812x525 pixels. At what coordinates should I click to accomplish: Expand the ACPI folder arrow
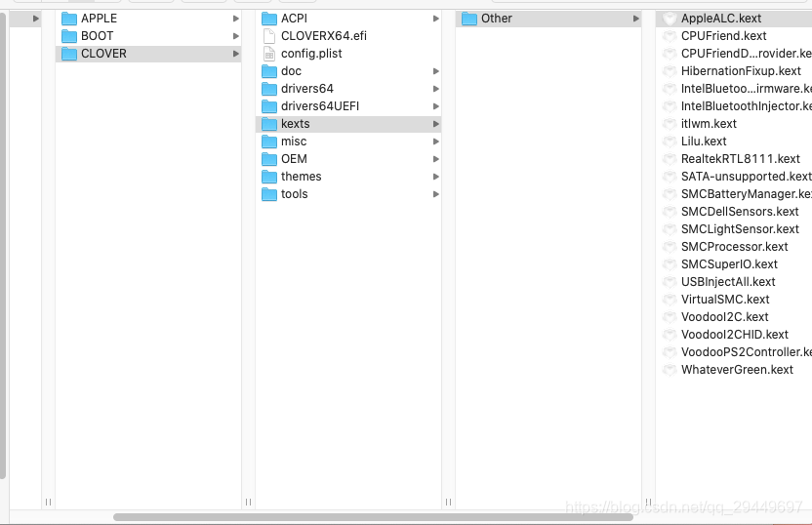435,19
